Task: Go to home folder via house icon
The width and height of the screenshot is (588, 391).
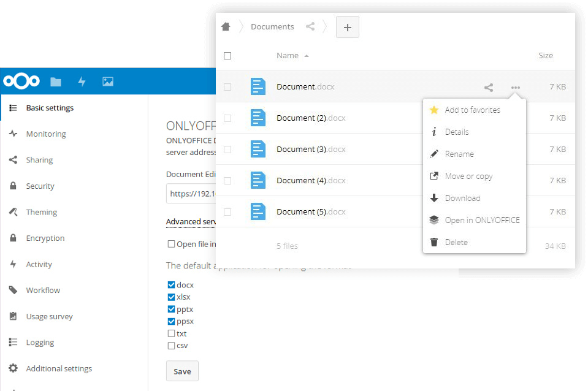Action: pyautogui.click(x=226, y=26)
